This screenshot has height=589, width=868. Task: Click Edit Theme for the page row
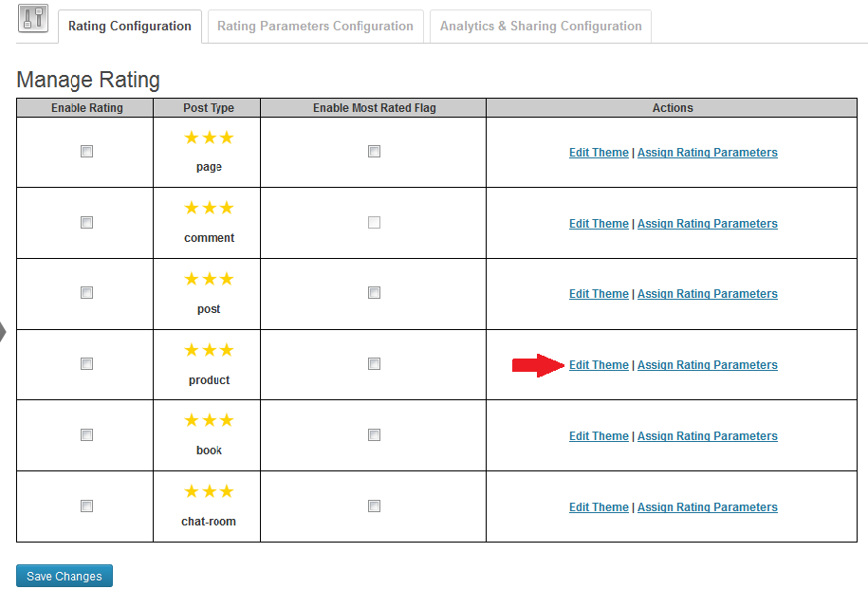point(599,153)
